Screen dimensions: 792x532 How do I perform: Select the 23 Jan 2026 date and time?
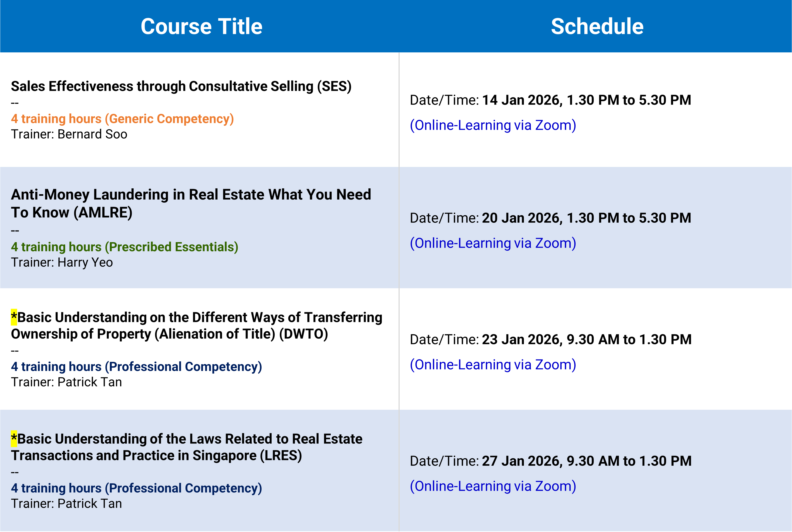pos(586,339)
